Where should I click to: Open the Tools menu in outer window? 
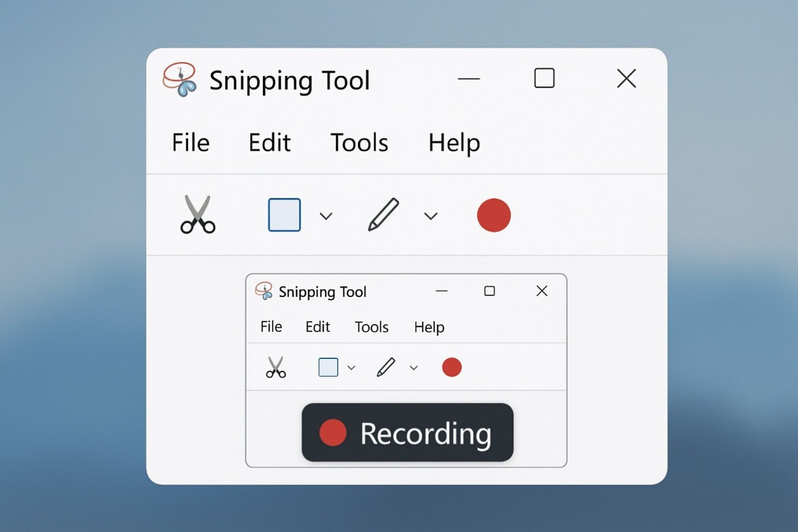(x=359, y=143)
